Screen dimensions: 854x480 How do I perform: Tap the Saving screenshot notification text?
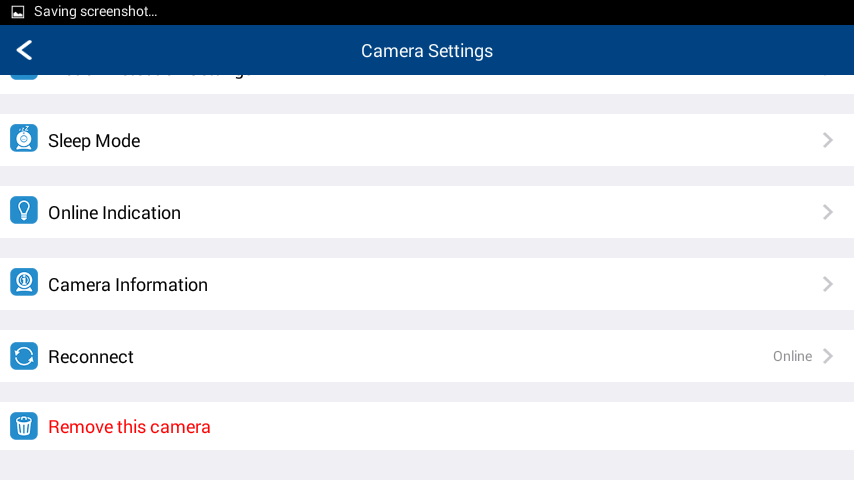(95, 11)
